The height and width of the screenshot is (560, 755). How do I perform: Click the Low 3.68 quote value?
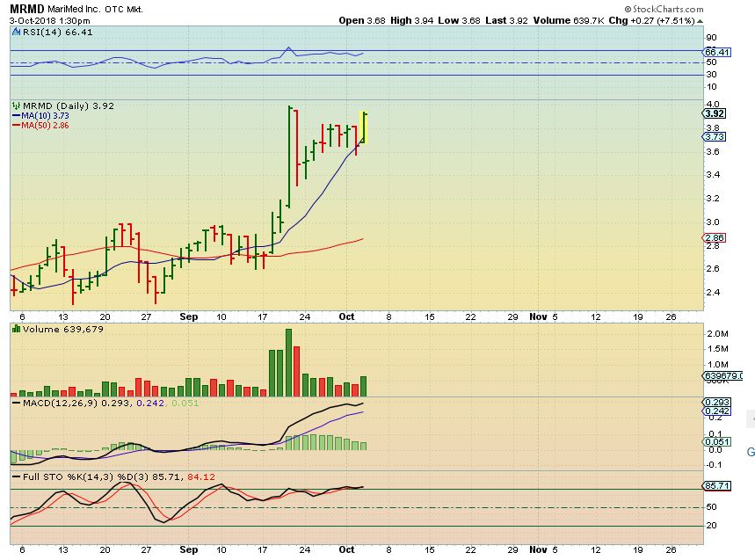[459, 21]
